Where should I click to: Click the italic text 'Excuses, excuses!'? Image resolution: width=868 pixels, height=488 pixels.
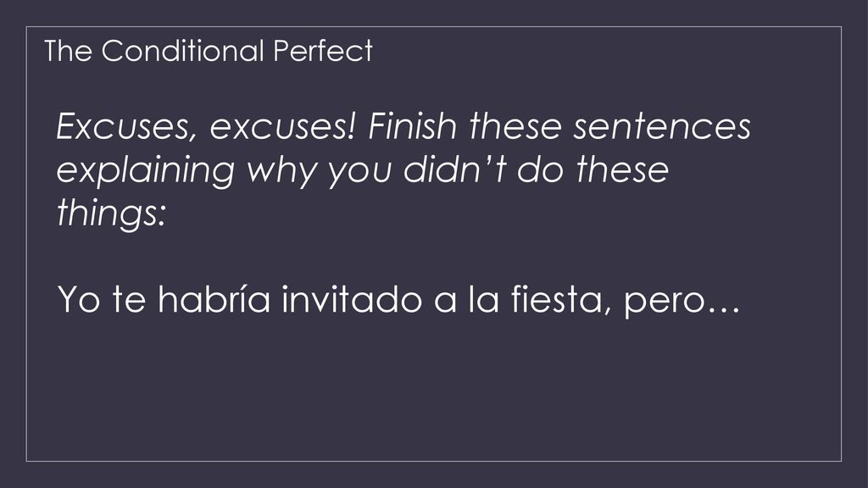coord(205,127)
